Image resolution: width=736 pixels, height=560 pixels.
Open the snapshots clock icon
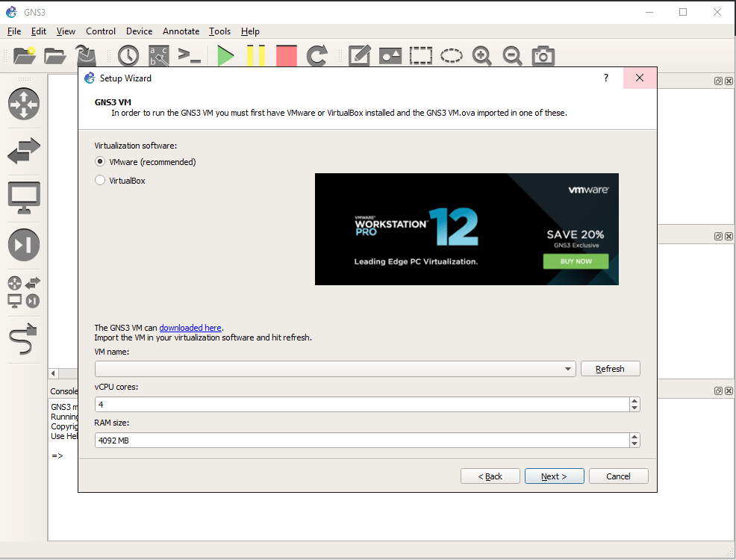(x=128, y=56)
